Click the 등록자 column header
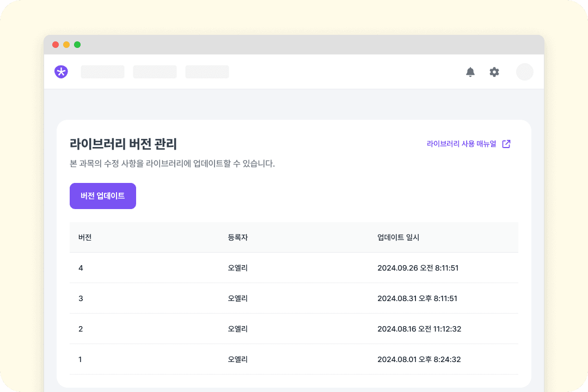This screenshot has width=588, height=392. pos(238,237)
